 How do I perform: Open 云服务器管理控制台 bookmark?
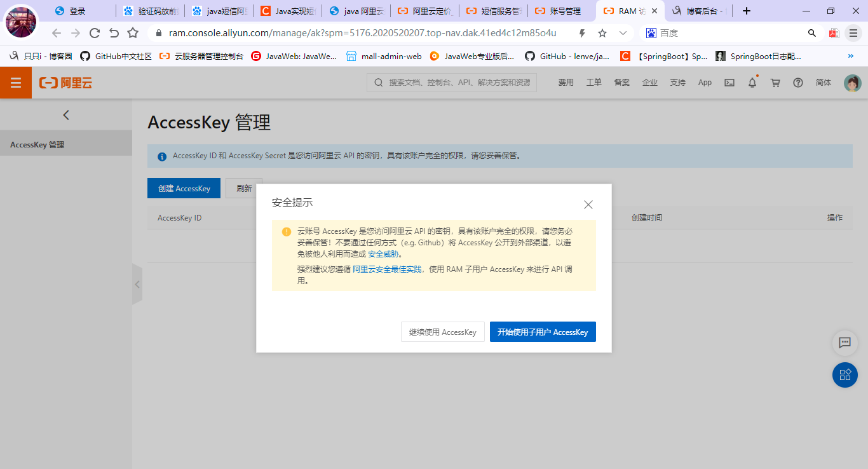click(201, 56)
